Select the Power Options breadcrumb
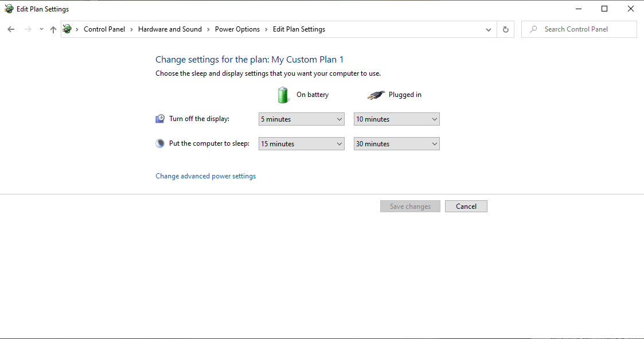The image size is (644, 339). tap(237, 29)
